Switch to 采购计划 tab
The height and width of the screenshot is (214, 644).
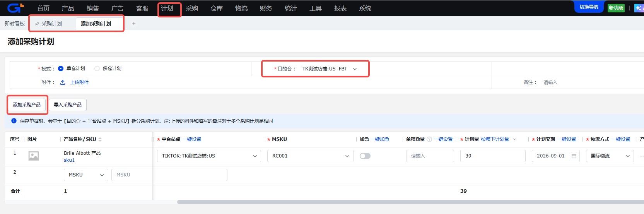52,24
